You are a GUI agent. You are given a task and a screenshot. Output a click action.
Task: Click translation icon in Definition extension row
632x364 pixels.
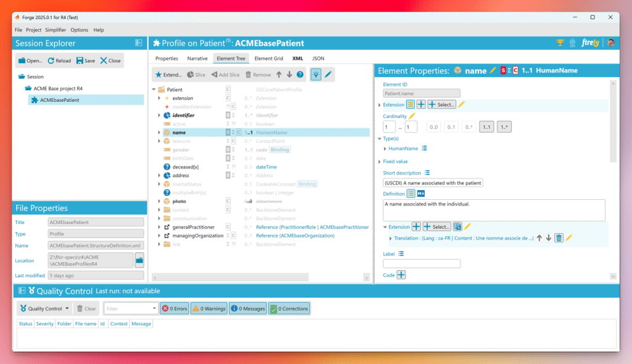(457, 227)
